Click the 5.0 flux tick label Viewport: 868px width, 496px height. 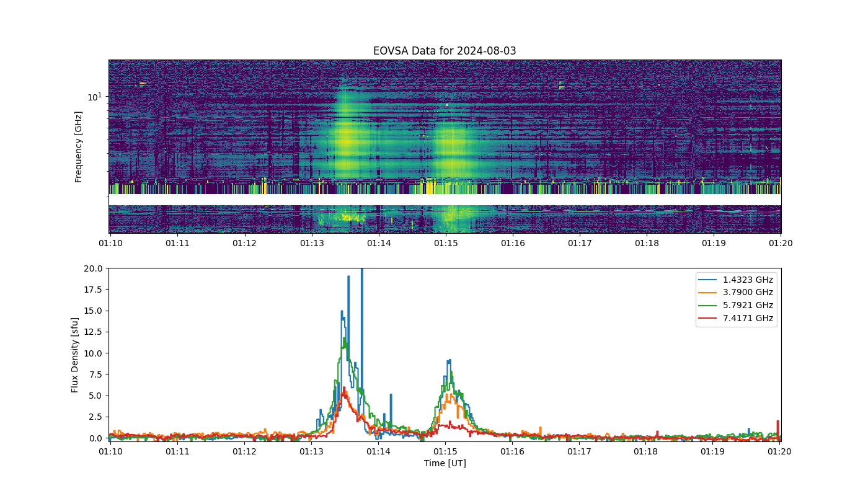click(95, 396)
